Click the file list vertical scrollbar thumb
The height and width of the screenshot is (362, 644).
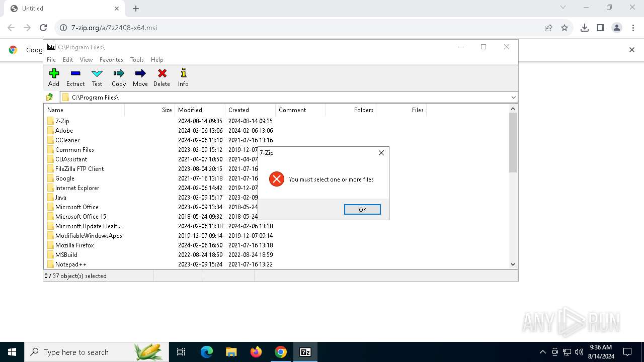pyautogui.click(x=513, y=143)
